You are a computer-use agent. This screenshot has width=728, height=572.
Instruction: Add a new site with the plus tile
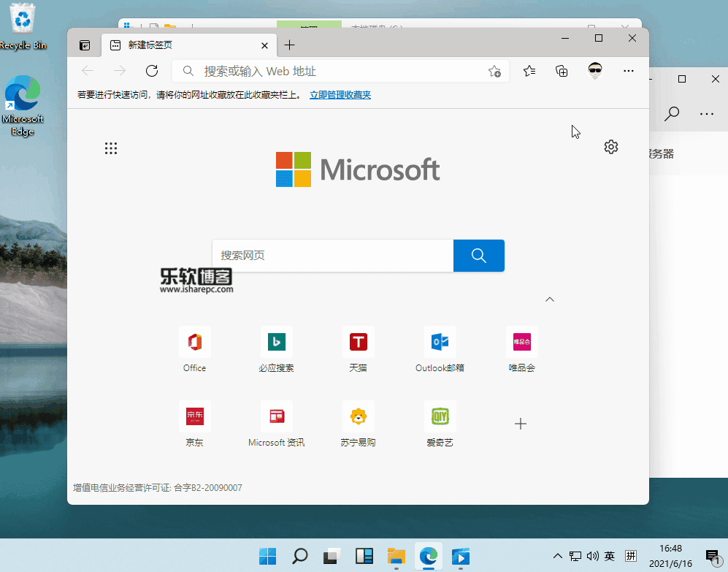point(521,424)
